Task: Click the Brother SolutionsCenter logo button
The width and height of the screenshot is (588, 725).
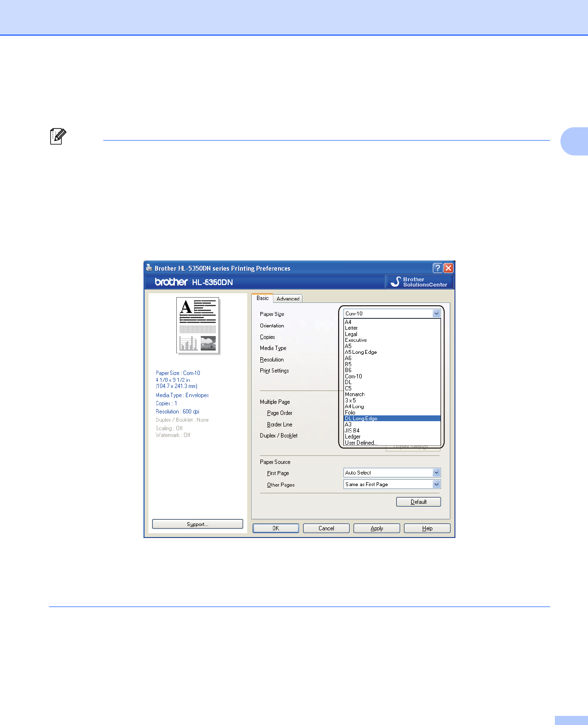Action: 419,282
